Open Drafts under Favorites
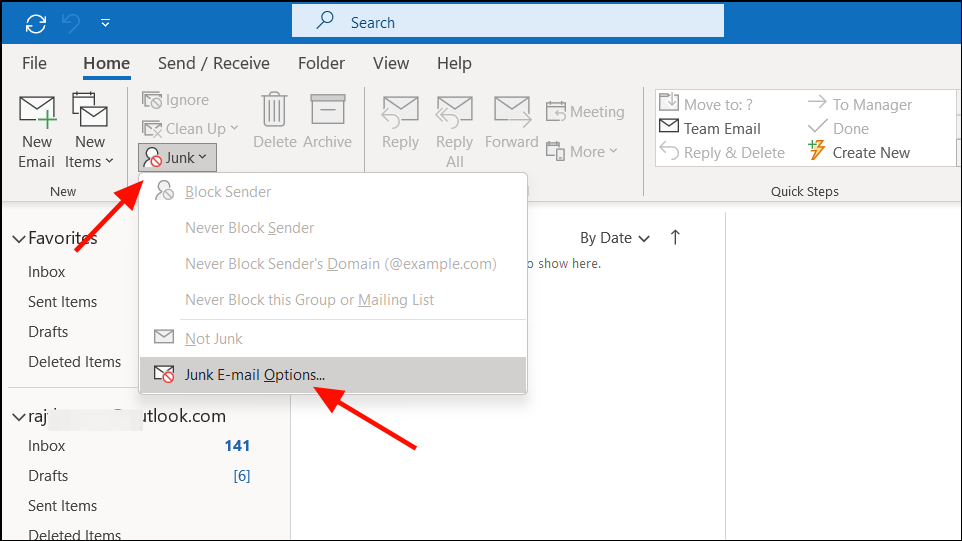This screenshot has height=541, width=962. coord(48,332)
